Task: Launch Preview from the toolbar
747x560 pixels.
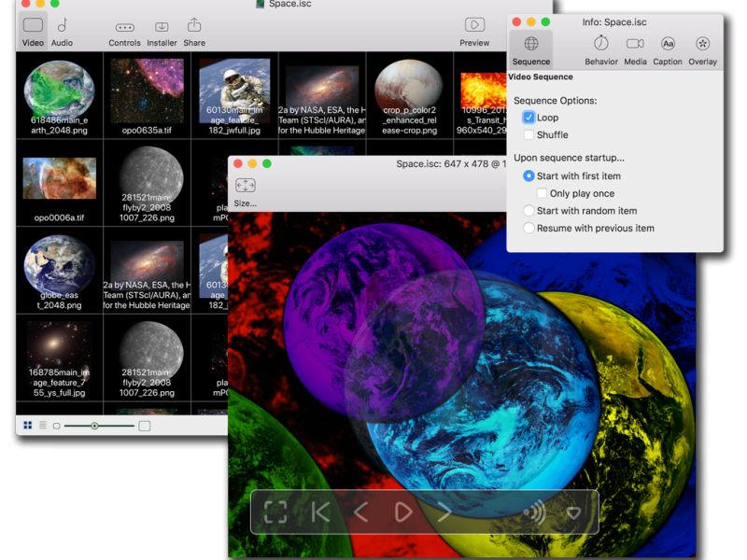Action: coord(474,32)
